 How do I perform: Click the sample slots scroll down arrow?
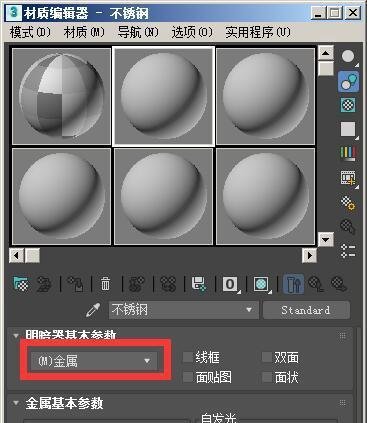pyautogui.click(x=326, y=239)
